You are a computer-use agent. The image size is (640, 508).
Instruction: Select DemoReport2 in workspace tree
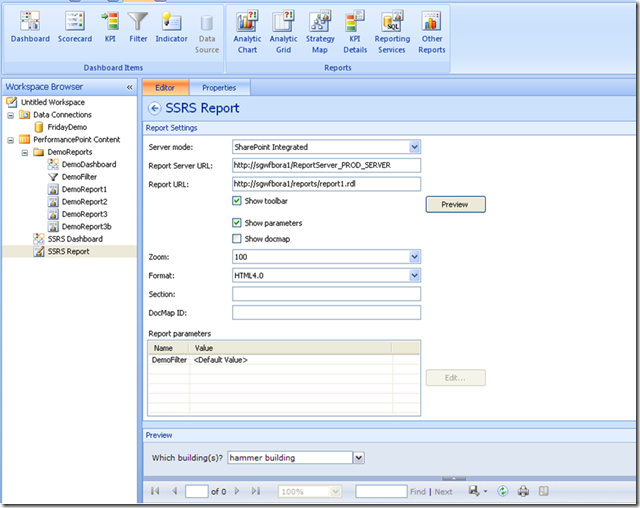[84, 202]
